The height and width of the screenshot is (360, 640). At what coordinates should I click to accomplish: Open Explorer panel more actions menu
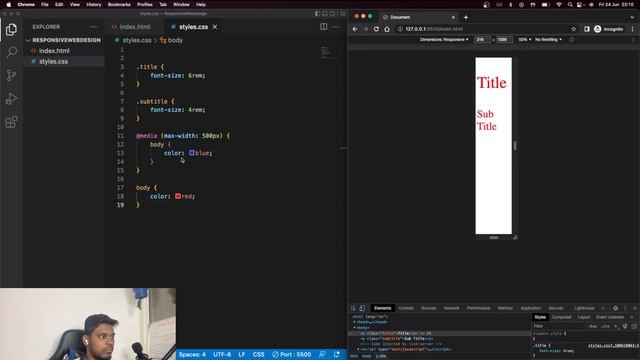tap(93, 27)
